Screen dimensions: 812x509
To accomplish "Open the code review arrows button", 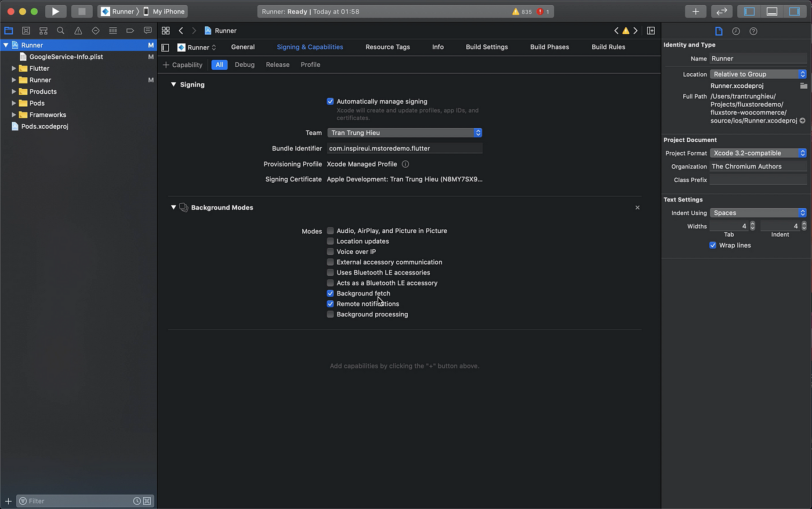I will (x=722, y=11).
